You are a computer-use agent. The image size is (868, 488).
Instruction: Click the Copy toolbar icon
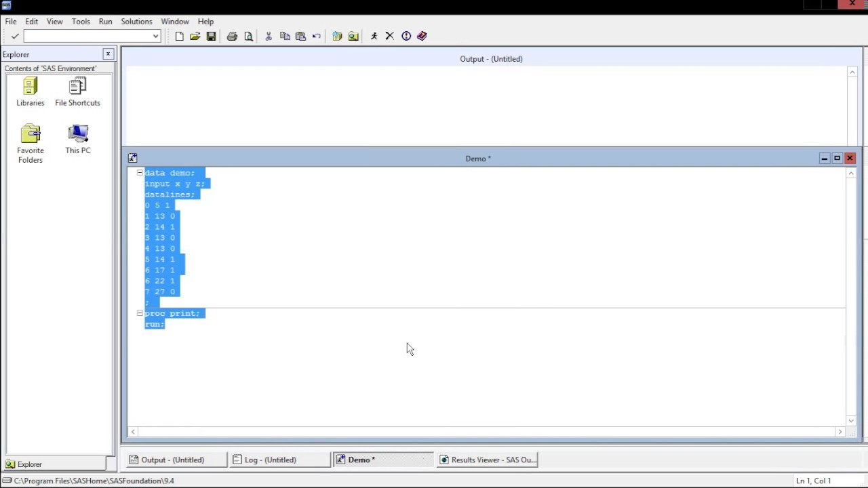pos(285,36)
